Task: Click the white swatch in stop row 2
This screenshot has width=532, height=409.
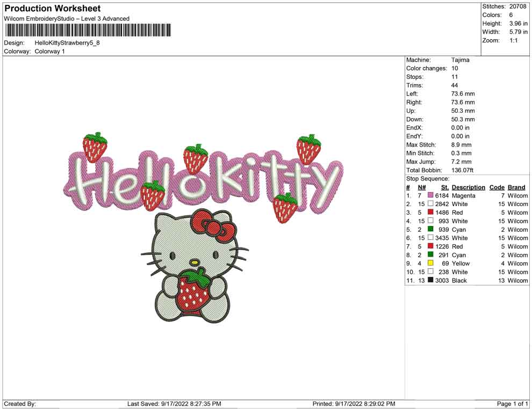Action: point(430,203)
